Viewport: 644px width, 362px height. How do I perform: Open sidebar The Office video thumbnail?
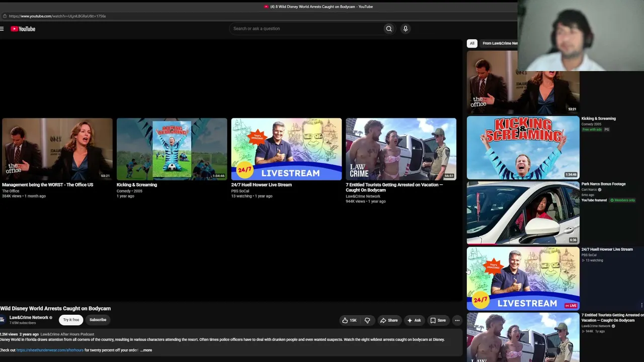pyautogui.click(x=523, y=82)
